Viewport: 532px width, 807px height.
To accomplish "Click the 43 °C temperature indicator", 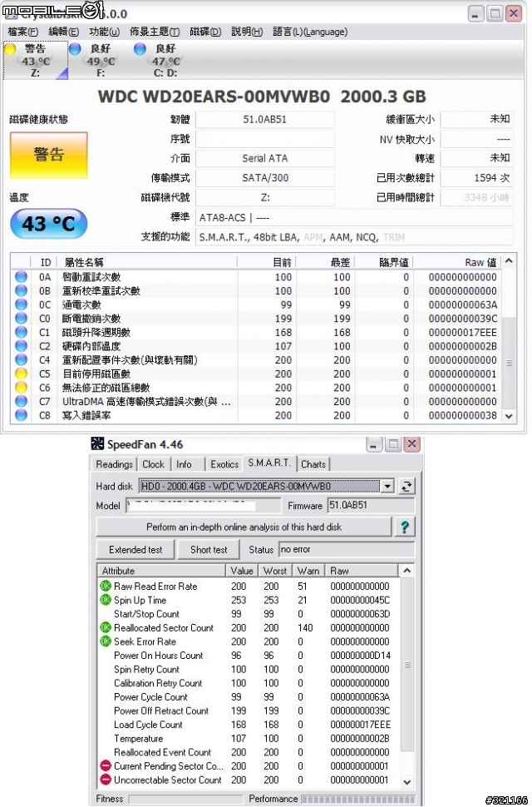I will (x=49, y=224).
